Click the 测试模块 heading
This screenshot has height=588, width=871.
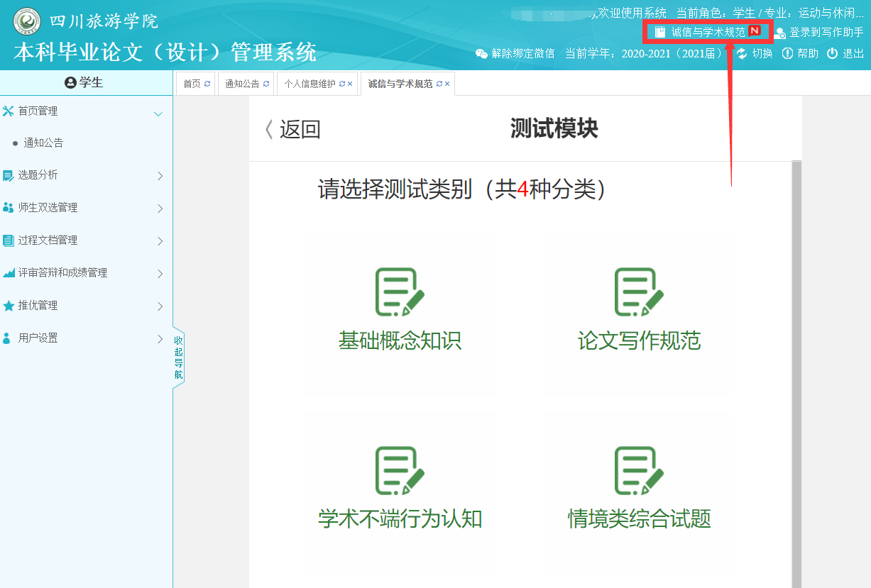point(554,129)
